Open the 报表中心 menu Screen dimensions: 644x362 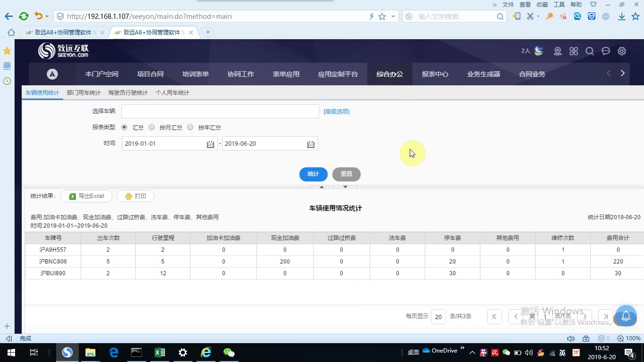tap(435, 74)
